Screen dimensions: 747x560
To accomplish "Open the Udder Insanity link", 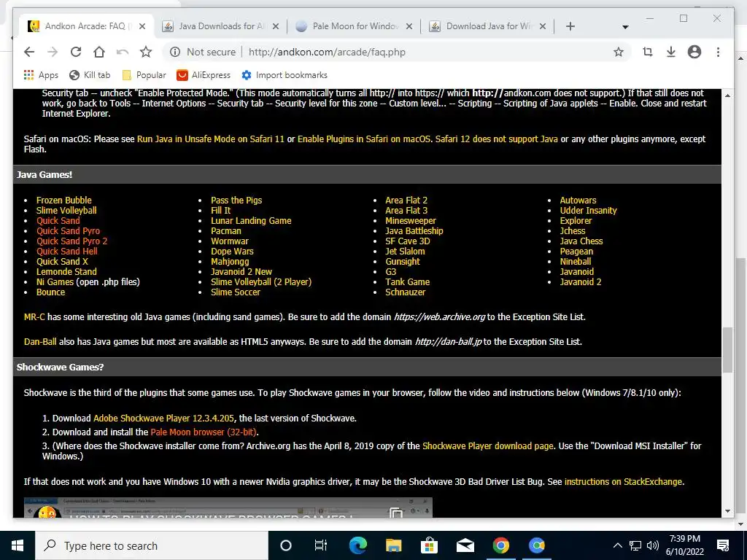I will pyautogui.click(x=589, y=211).
